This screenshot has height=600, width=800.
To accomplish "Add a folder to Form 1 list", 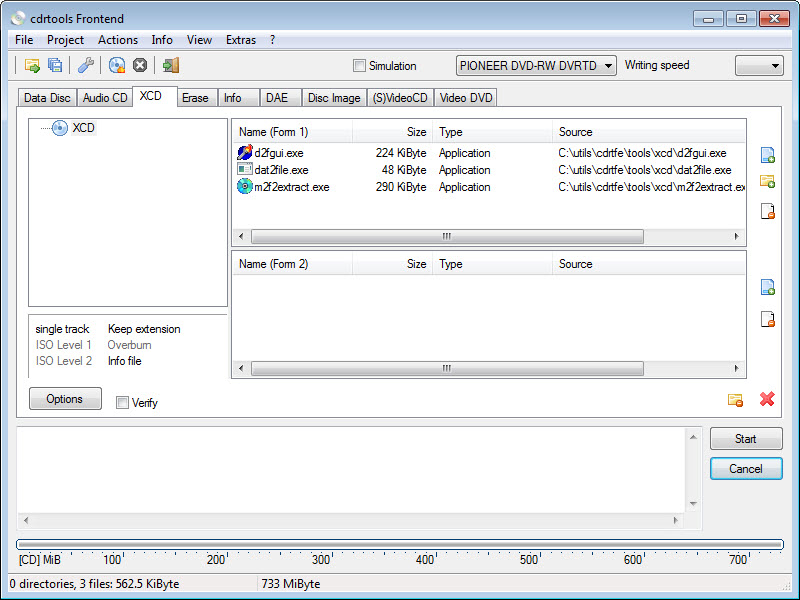I will 767,182.
